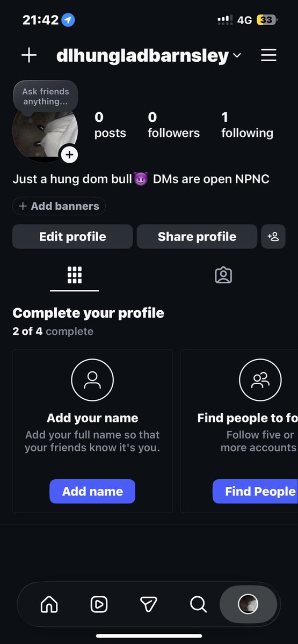Screen dimensions: 298x644
Task: Click Edit profile button
Action: [x=72, y=237]
